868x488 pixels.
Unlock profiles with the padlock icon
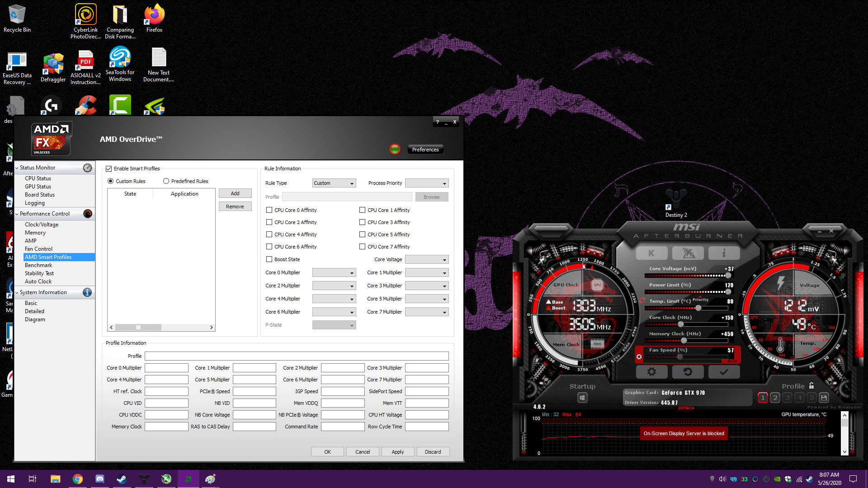click(x=811, y=385)
